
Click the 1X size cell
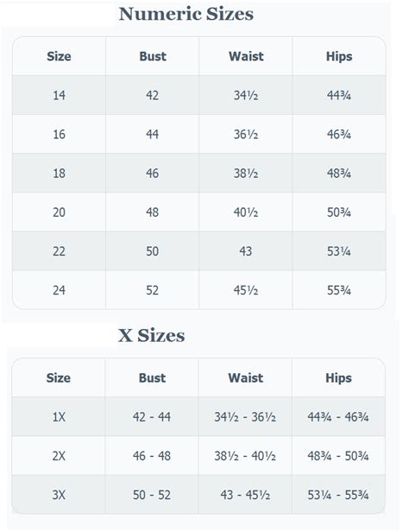tap(59, 417)
